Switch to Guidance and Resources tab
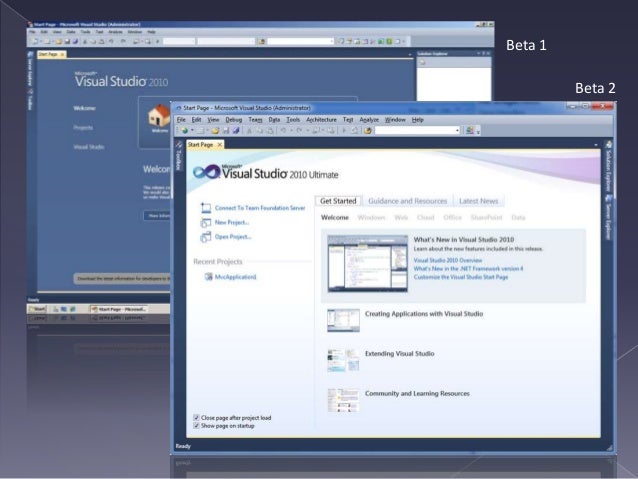 pos(407,201)
